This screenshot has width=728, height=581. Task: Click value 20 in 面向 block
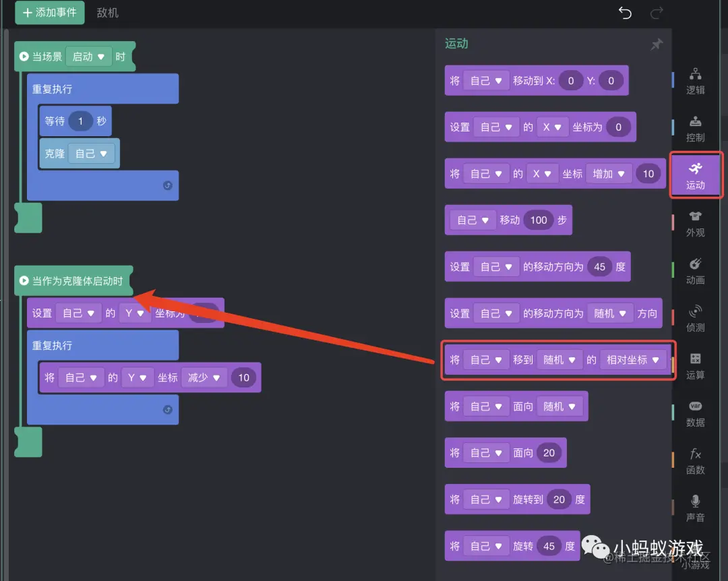coord(549,453)
